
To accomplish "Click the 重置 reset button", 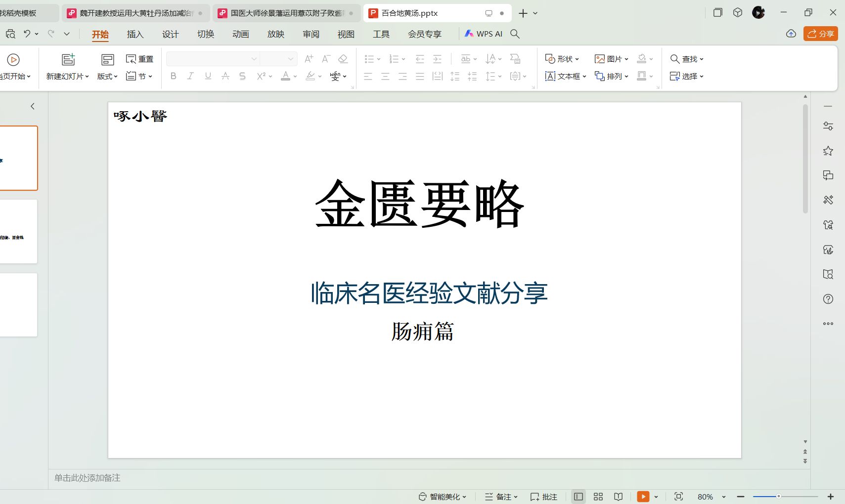I will [x=139, y=59].
